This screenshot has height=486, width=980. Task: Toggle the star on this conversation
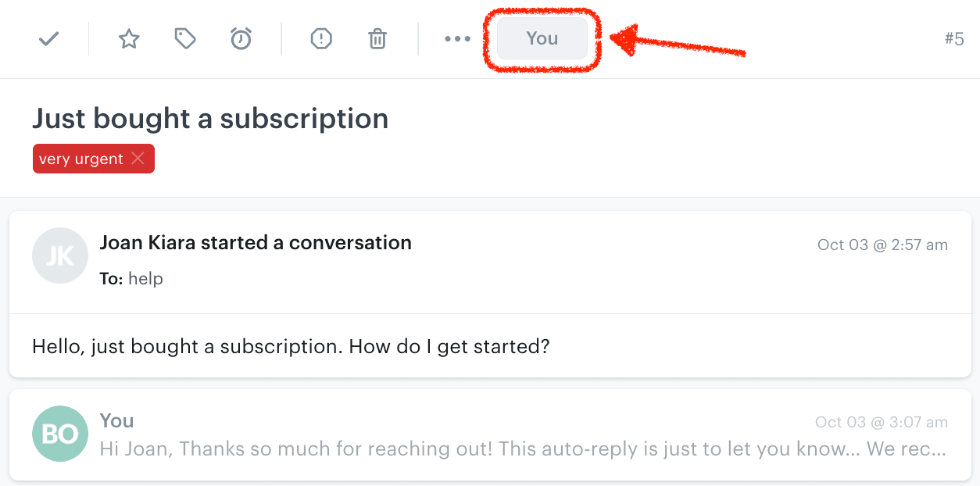(128, 38)
